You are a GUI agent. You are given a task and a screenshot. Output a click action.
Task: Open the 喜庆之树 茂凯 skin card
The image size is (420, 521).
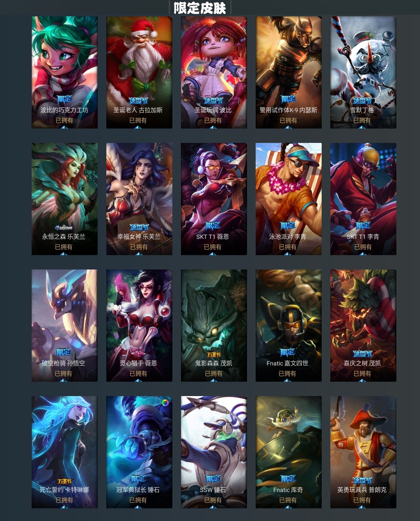click(x=363, y=325)
